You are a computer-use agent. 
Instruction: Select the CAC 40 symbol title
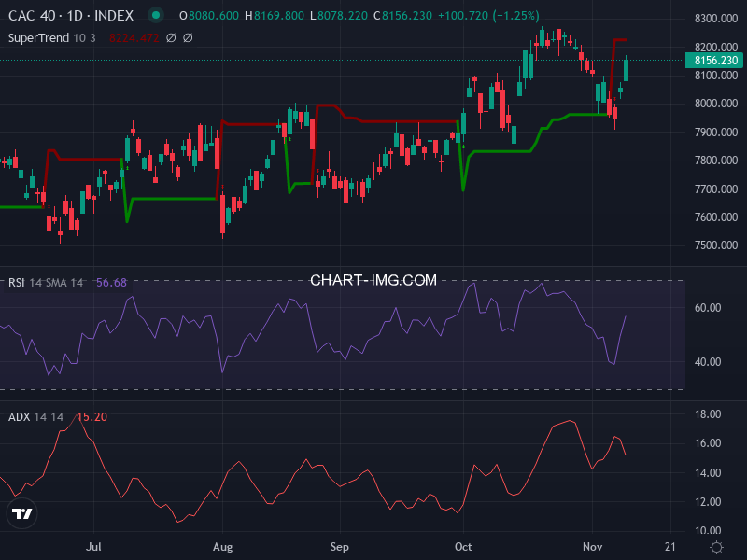click(29, 15)
